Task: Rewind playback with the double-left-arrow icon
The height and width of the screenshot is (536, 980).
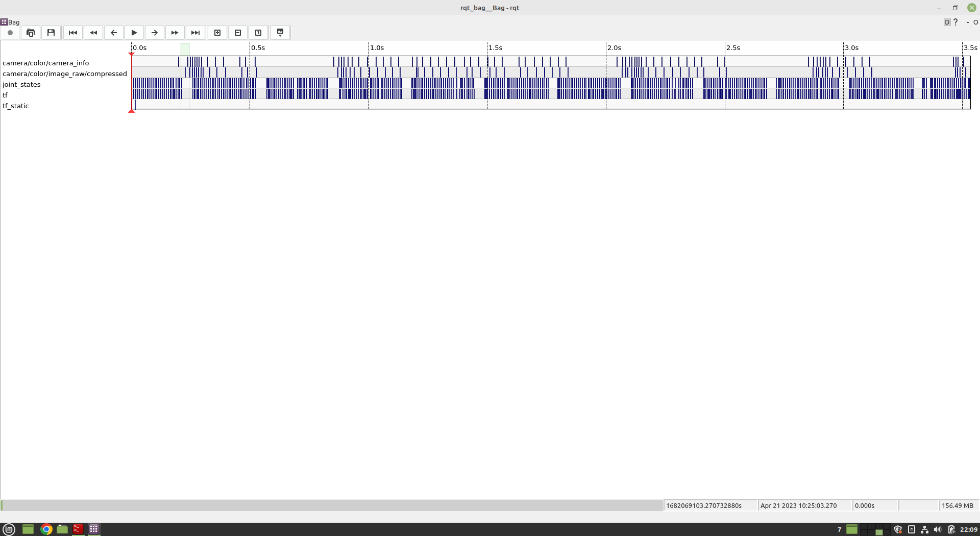Action: point(93,33)
